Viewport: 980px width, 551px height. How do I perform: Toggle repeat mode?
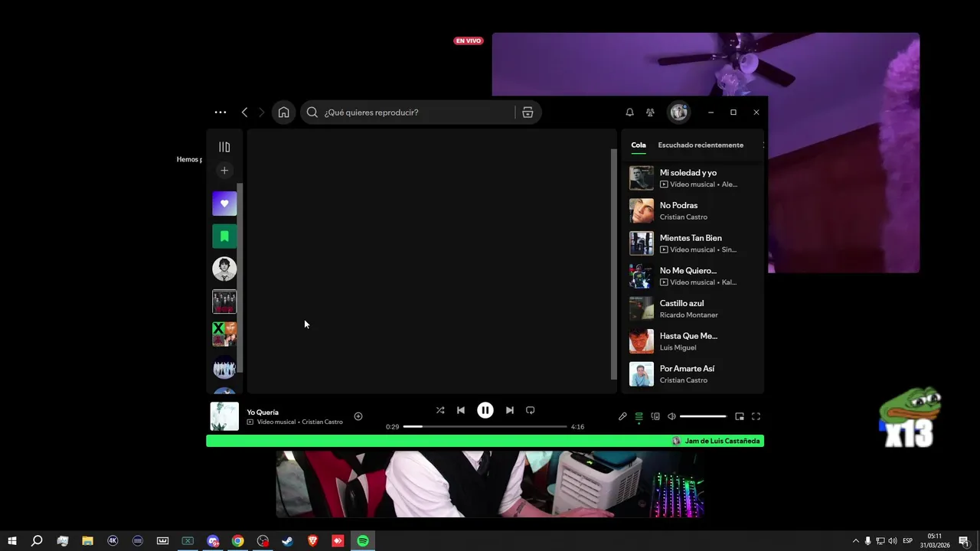[x=530, y=410]
